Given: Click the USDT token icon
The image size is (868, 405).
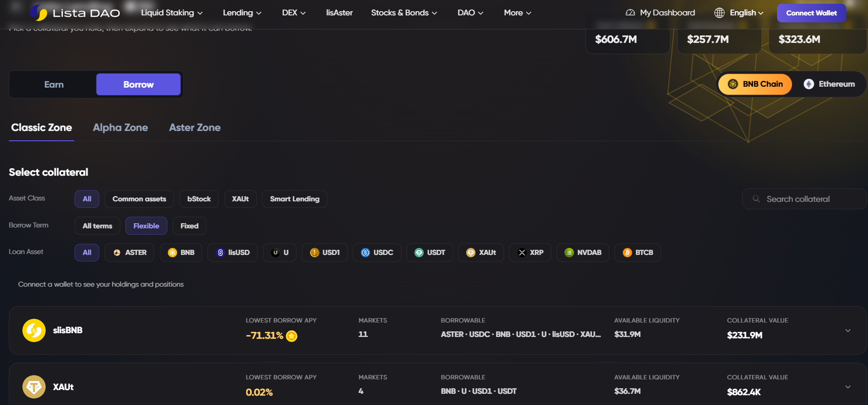Looking at the screenshot, I should tap(419, 253).
